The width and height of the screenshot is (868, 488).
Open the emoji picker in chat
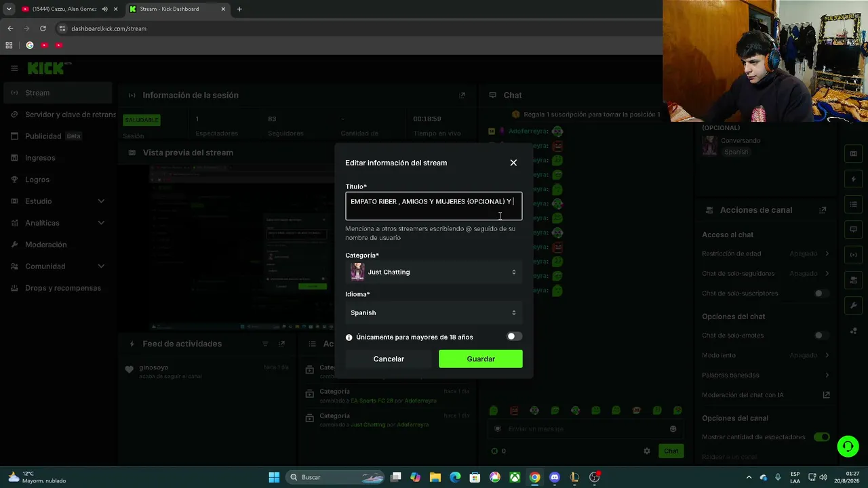[x=673, y=429]
